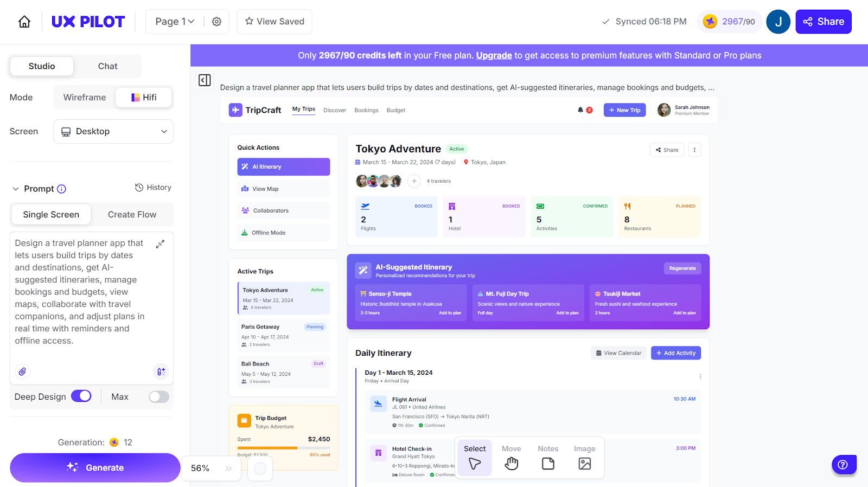Image resolution: width=868 pixels, height=487 pixels.
Task: Open the Bali Beach trip card
Action: coord(284,372)
